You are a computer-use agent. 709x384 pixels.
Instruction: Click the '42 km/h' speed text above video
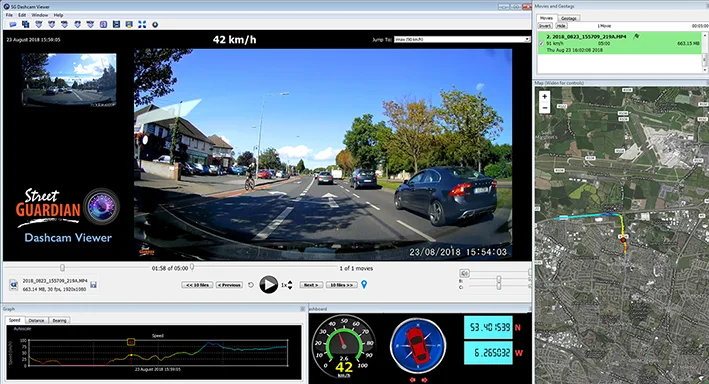pyautogui.click(x=234, y=40)
